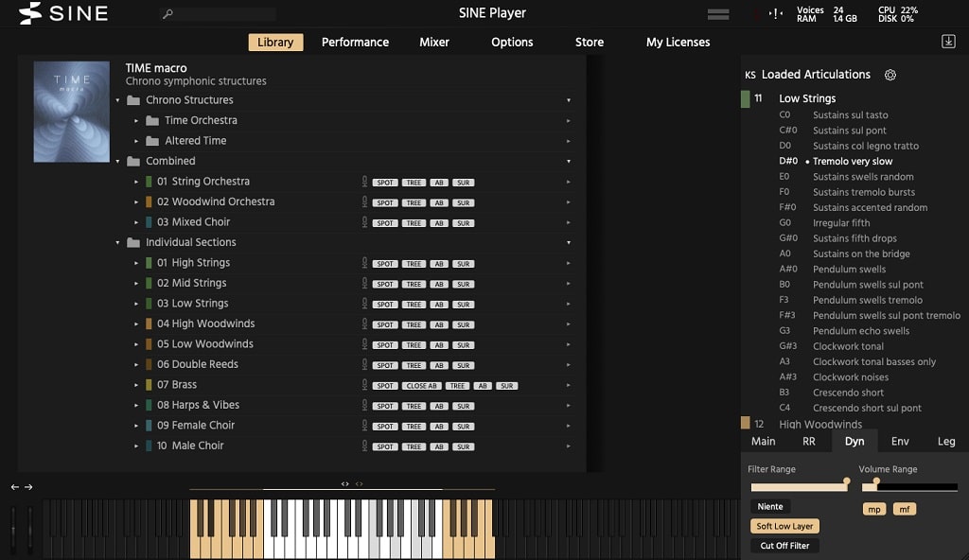Click the Altered Time folder icon
Image resolution: width=969 pixels, height=560 pixels.
(x=152, y=141)
